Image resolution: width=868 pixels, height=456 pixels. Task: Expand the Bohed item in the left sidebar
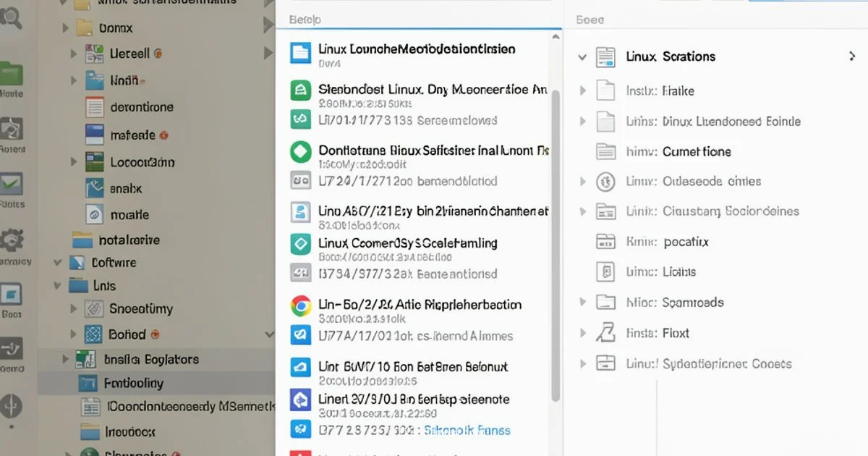tap(72, 334)
